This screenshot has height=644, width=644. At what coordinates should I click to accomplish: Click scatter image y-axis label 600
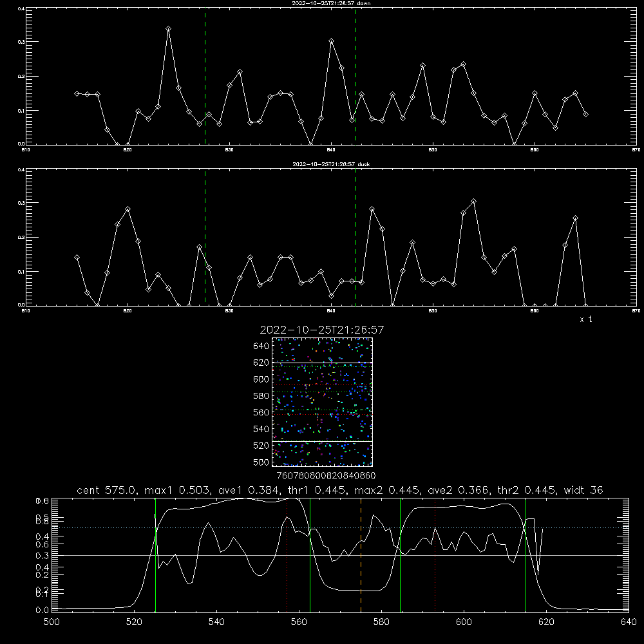(x=261, y=379)
